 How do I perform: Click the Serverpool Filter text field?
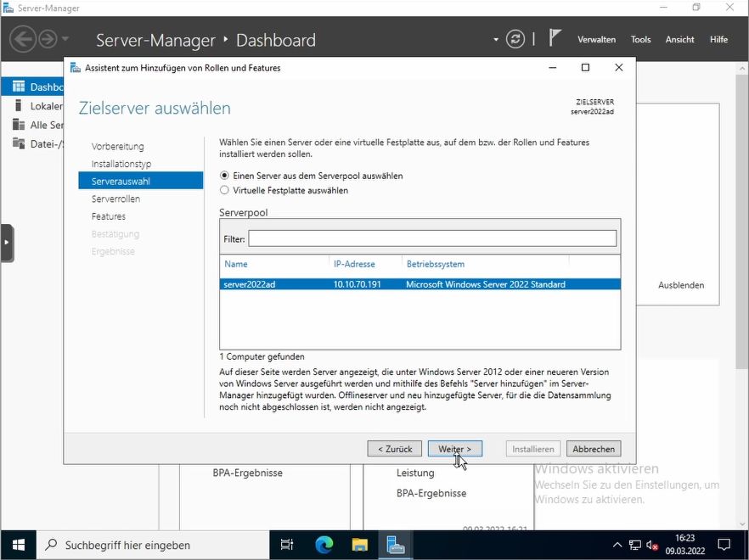432,238
